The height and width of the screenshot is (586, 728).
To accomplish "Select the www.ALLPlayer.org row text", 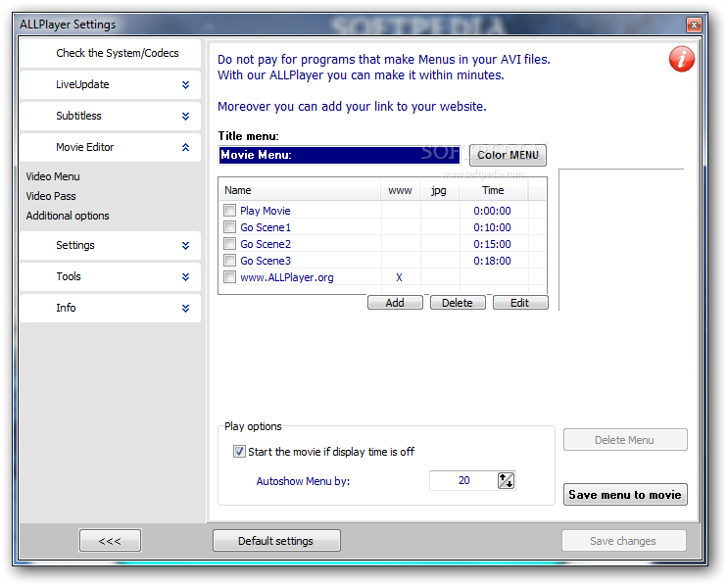I will 287,277.
